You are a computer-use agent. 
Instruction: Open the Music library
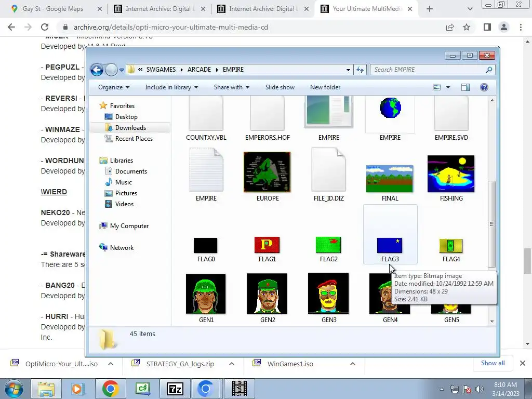point(123,182)
